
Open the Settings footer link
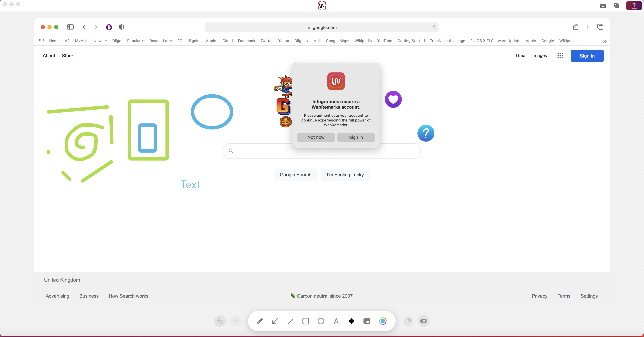[589, 296]
